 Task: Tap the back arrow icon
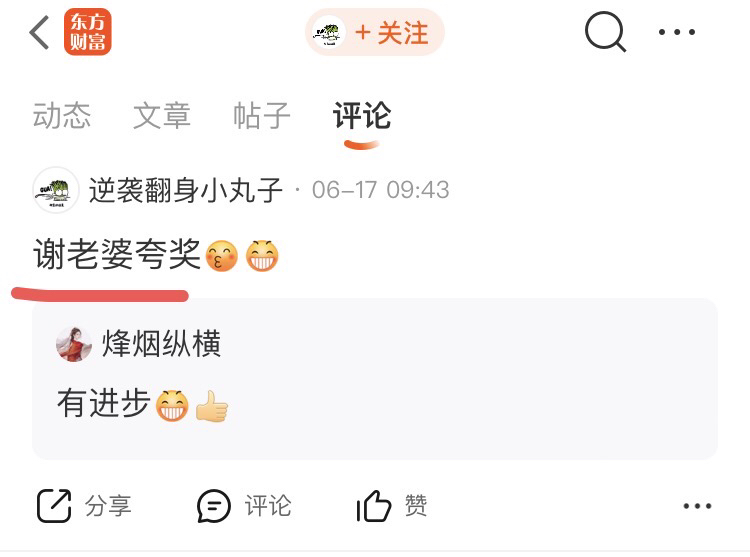point(39,32)
